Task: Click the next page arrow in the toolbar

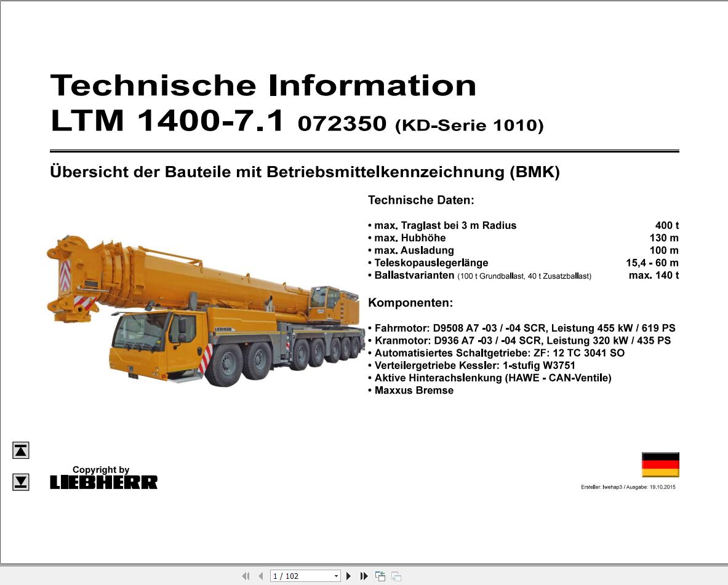Action: pyautogui.click(x=348, y=576)
